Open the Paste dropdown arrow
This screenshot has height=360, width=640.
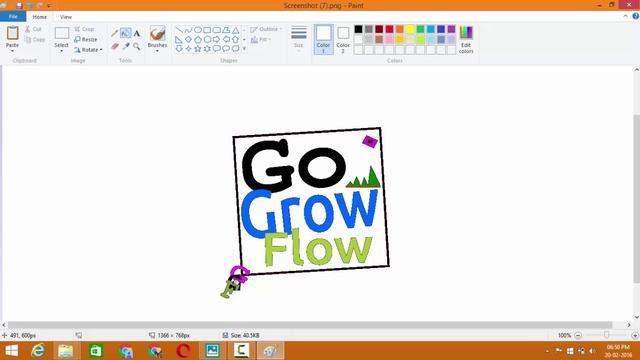pyautogui.click(x=13, y=51)
